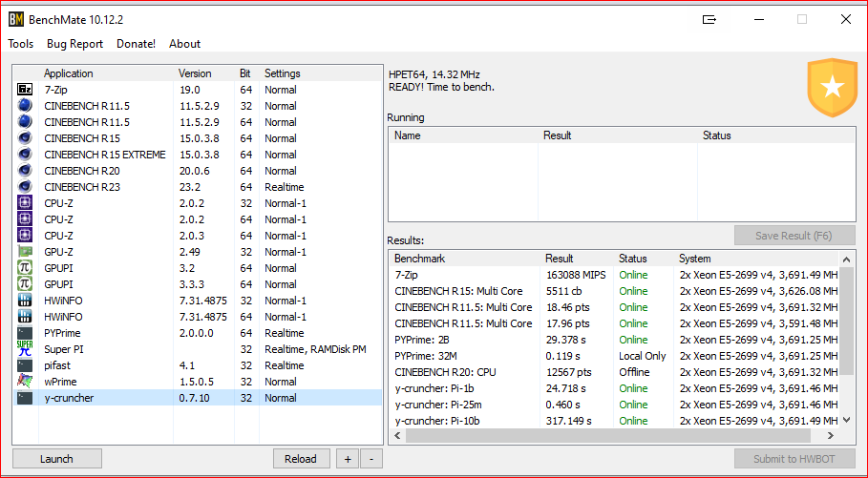Image resolution: width=868 pixels, height=478 pixels.
Task: Open the Tools menu
Action: [x=20, y=44]
